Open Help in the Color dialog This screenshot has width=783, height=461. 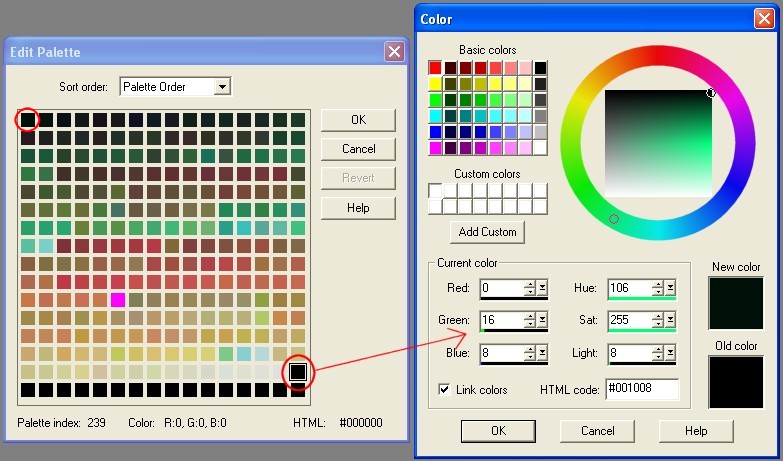pyautogui.click(x=696, y=431)
